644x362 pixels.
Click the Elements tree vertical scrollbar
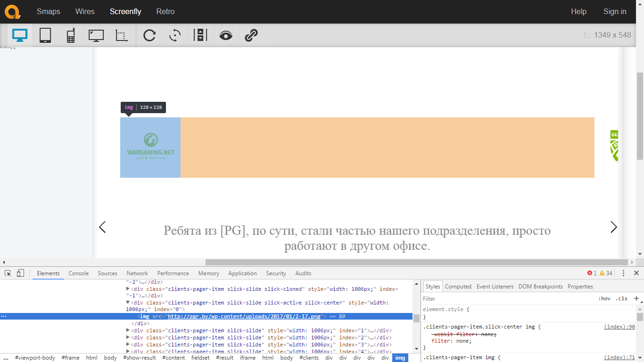tap(416, 318)
